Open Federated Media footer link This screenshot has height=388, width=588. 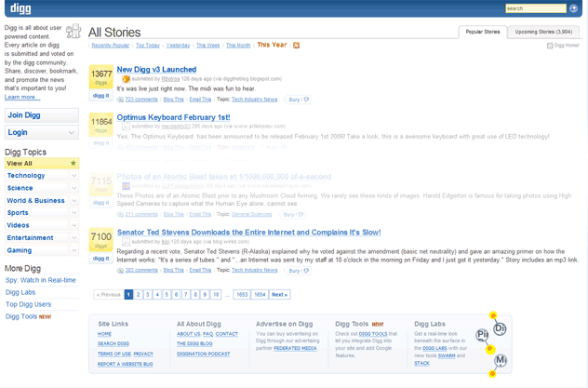[x=295, y=348]
